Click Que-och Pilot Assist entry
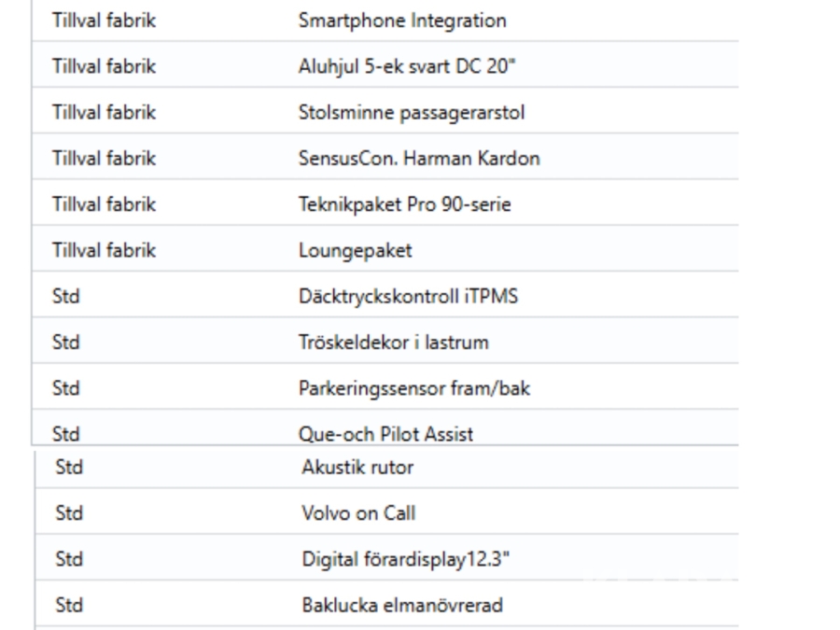Viewport: 840px width, 630px height. coord(385,433)
